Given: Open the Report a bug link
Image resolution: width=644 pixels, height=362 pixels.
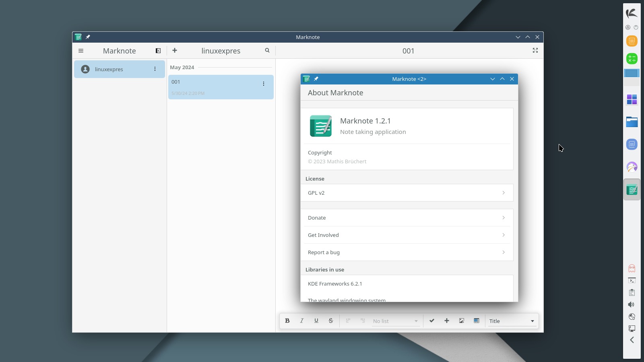Looking at the screenshot, I should [407, 252].
